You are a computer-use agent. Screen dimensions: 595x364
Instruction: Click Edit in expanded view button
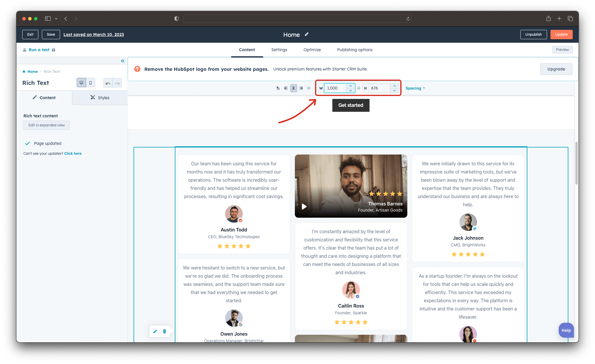pos(47,125)
